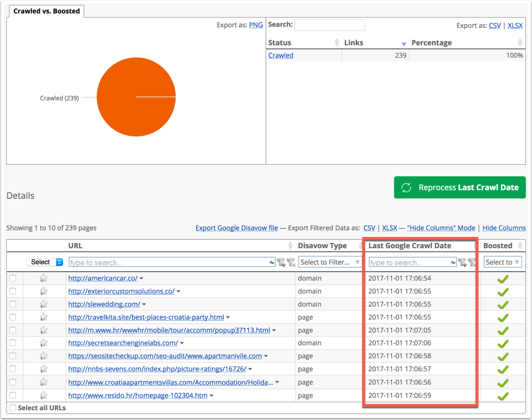Check the slewedding.com row checkbox
Image resolution: width=532 pixels, height=420 pixels.
pyautogui.click(x=13, y=304)
